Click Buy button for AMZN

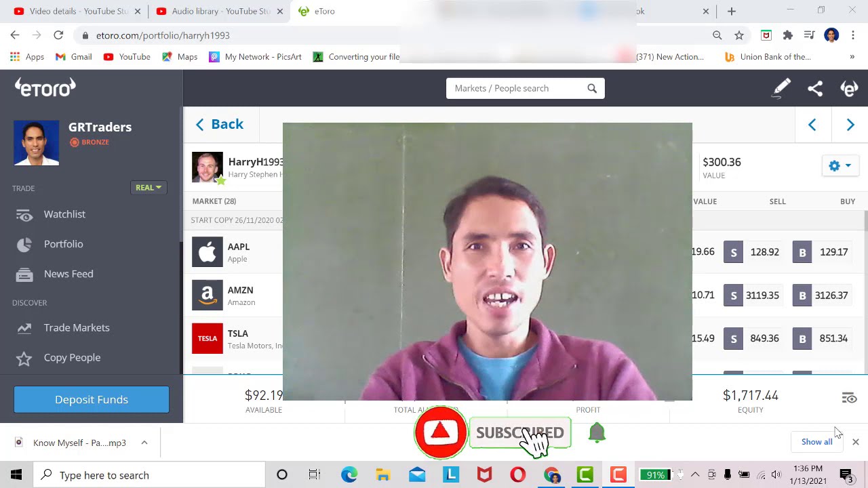pyautogui.click(x=802, y=296)
